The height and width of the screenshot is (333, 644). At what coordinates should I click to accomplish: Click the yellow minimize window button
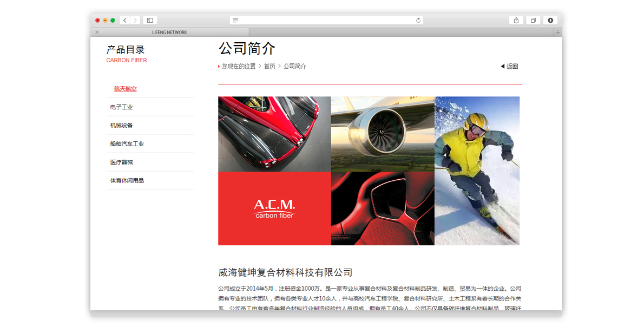tap(105, 20)
